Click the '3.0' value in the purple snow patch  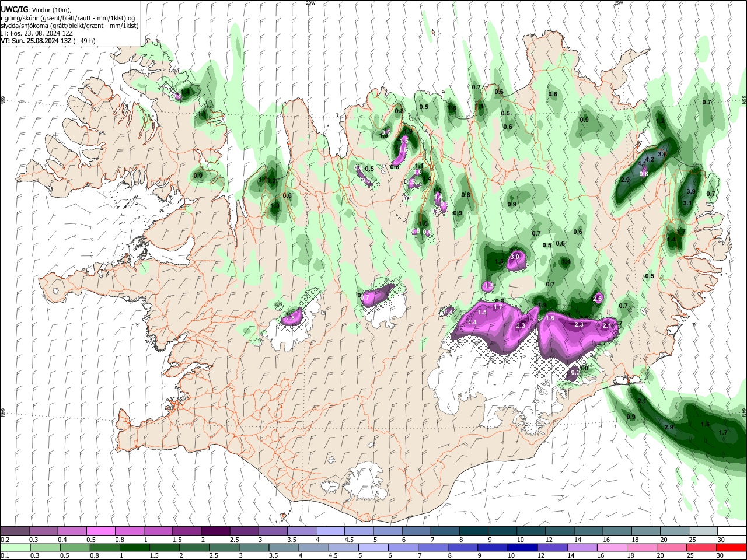coord(515,257)
